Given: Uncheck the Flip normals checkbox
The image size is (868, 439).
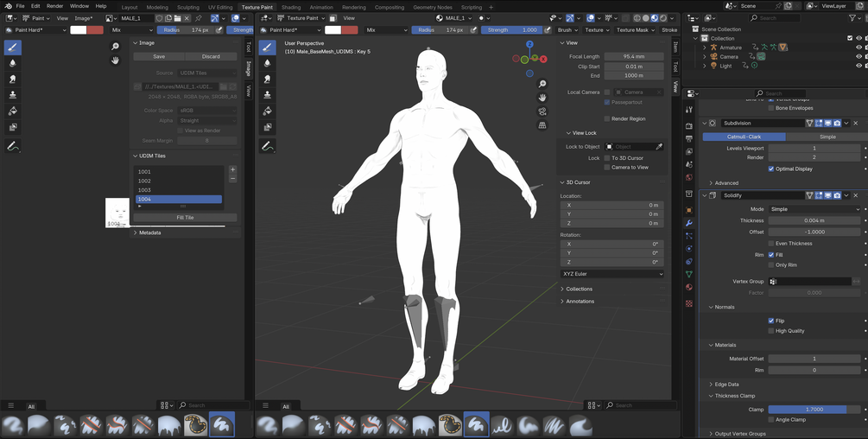Looking at the screenshot, I should point(771,321).
